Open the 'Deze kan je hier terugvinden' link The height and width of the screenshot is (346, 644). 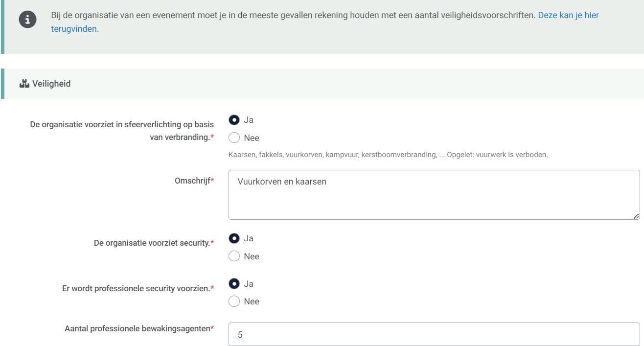pyautogui.click(x=568, y=15)
